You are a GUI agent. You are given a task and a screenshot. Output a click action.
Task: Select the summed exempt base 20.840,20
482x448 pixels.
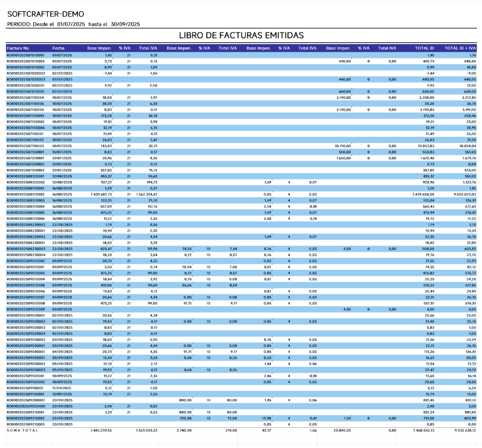[342, 431]
